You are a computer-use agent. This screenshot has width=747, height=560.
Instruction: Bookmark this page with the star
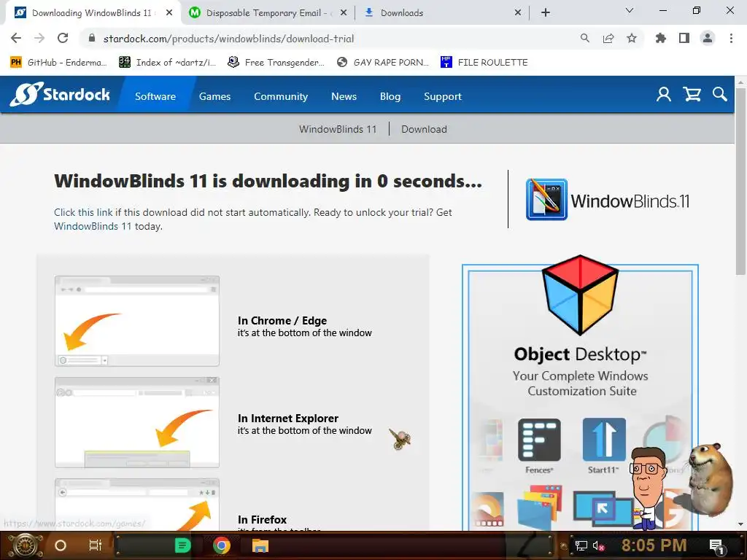click(632, 38)
